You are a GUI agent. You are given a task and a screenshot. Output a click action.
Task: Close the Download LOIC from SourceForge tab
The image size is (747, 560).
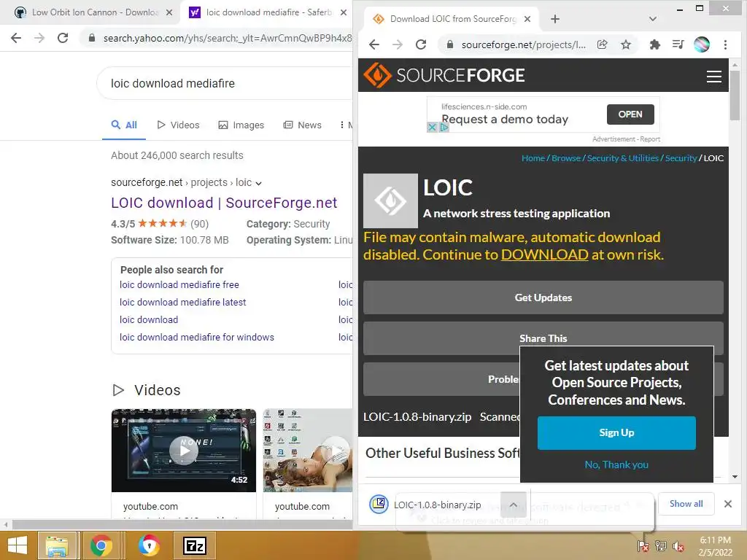[x=527, y=19]
